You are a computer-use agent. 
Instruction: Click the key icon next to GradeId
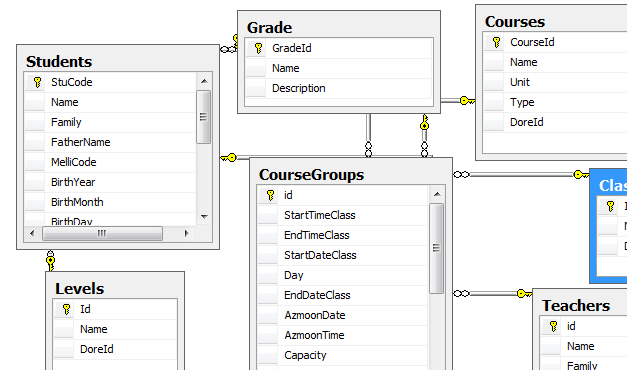pos(258,48)
